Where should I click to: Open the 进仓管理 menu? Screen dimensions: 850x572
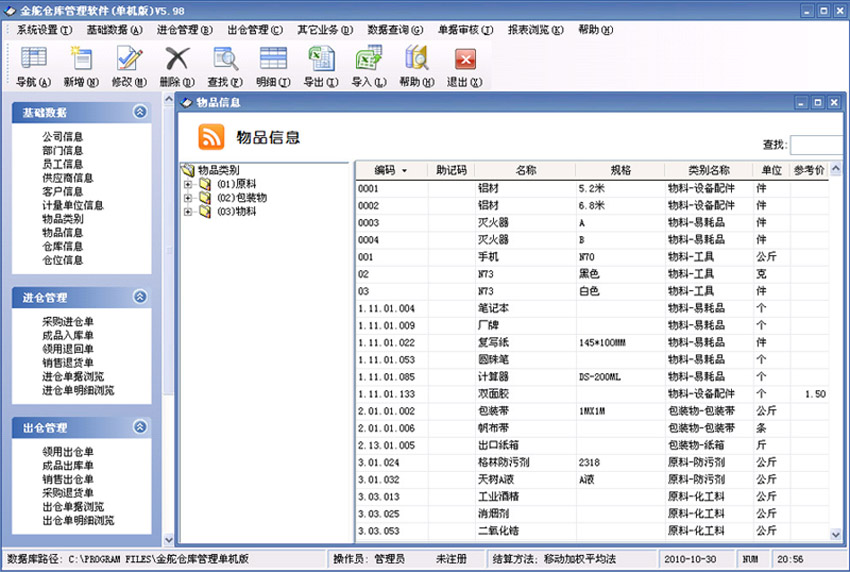185,30
